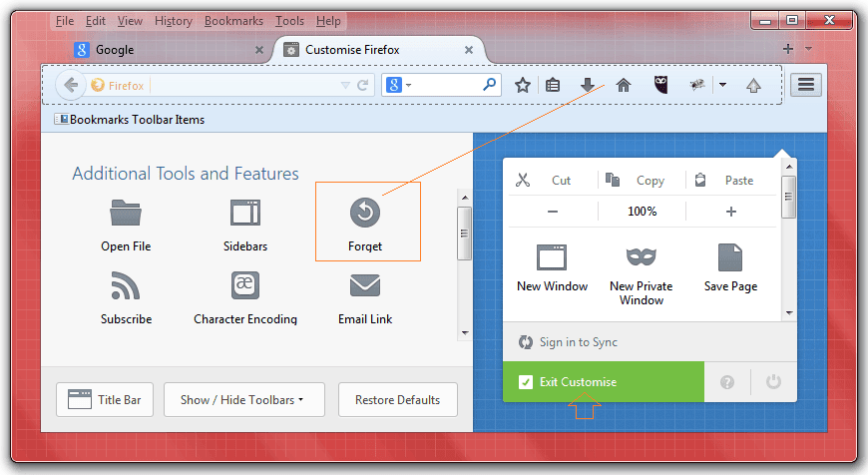
Task: Select the Forget icon
Action: [365, 213]
